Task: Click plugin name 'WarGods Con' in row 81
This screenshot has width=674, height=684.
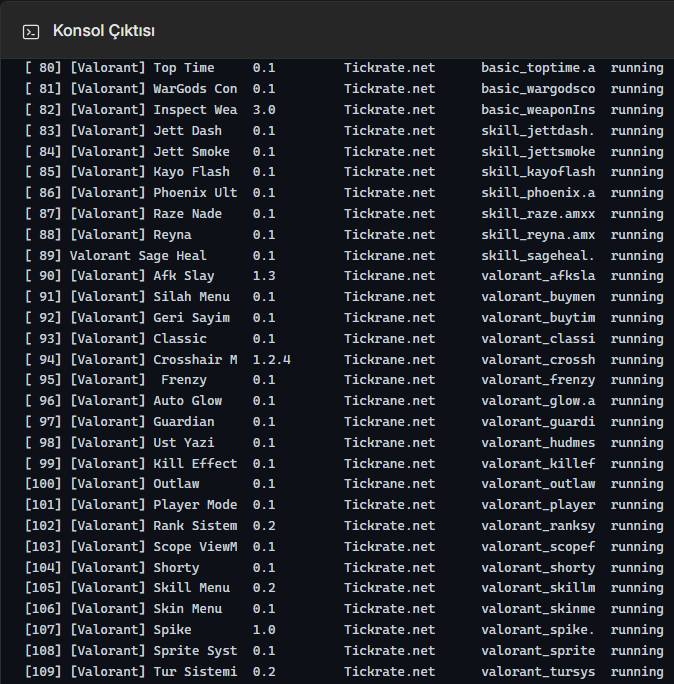Action: coord(195,89)
